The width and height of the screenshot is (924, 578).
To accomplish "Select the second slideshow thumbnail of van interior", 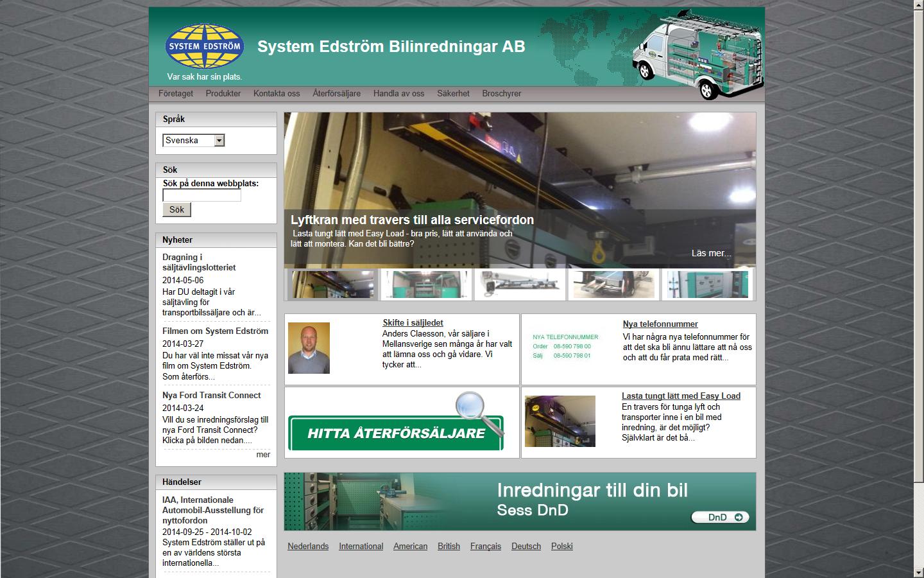I will tap(426, 285).
